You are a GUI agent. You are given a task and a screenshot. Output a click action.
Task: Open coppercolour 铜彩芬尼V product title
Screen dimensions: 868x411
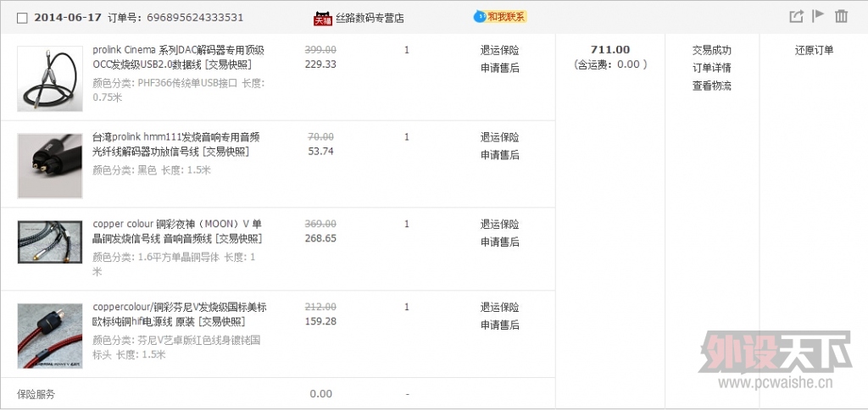coord(180,314)
